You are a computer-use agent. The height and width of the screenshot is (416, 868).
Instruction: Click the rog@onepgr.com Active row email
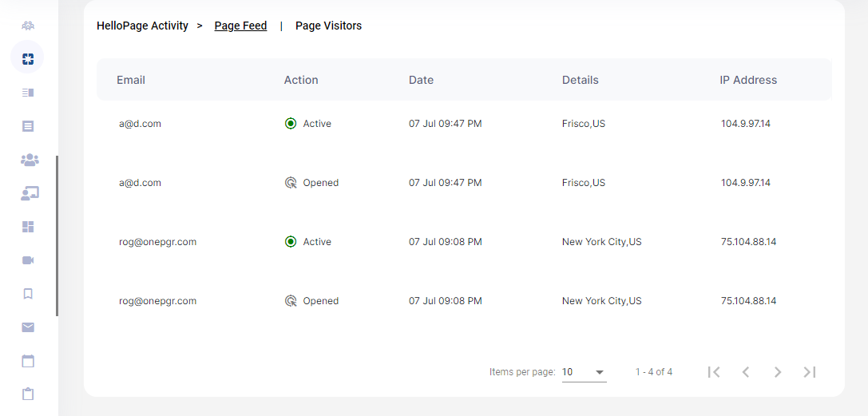[x=158, y=242]
